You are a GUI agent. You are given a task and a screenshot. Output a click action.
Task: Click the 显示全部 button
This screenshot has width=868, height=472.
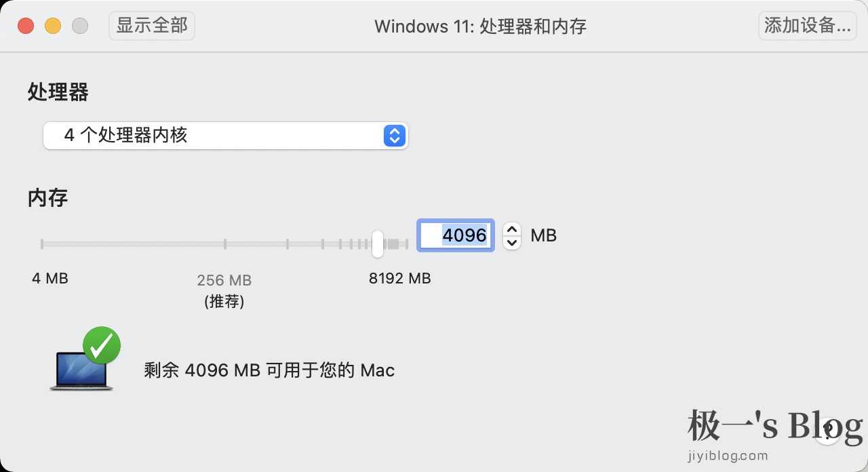152,26
